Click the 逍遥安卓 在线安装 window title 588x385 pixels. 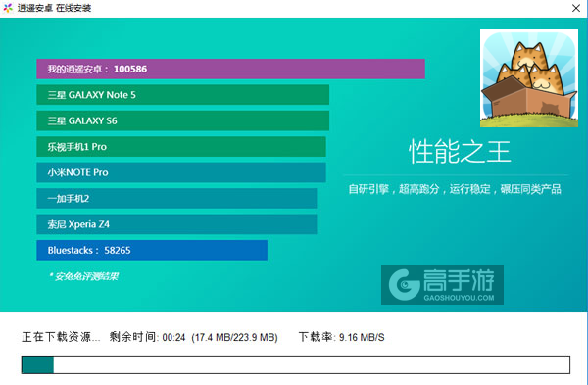(x=54, y=8)
